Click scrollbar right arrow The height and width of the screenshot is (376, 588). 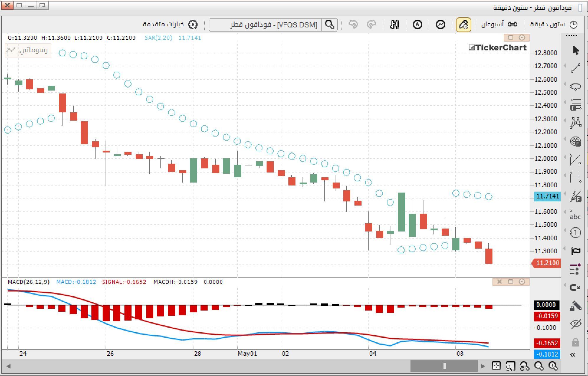pos(483,366)
